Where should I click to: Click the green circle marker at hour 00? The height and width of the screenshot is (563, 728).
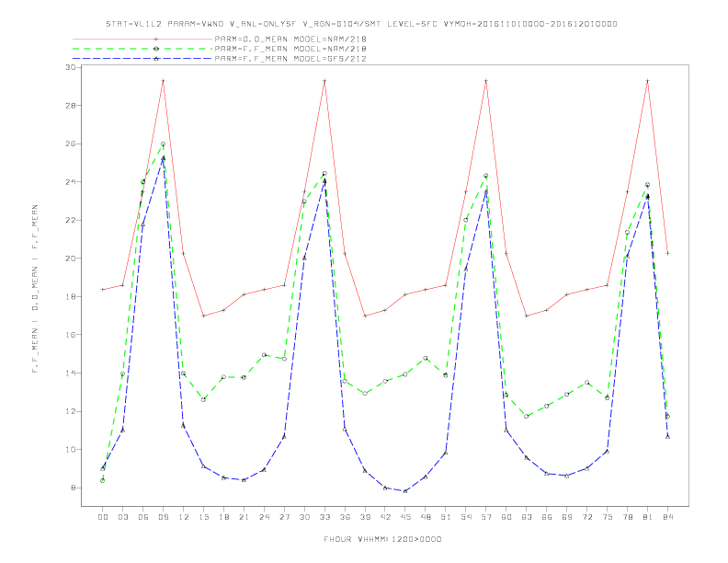click(103, 481)
